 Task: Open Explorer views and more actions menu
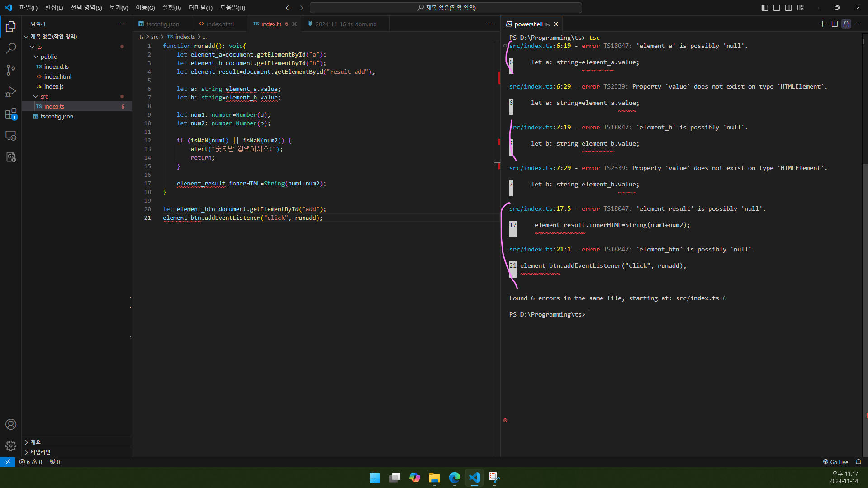[x=121, y=24]
